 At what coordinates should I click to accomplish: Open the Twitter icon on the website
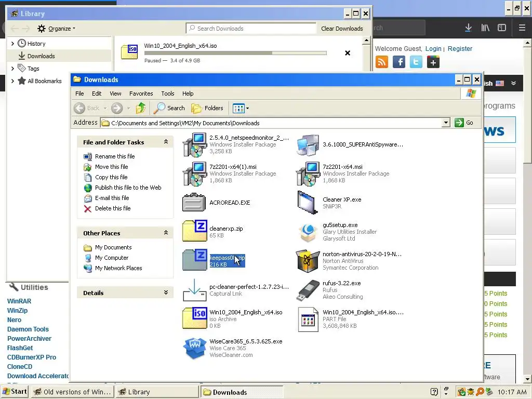416,62
